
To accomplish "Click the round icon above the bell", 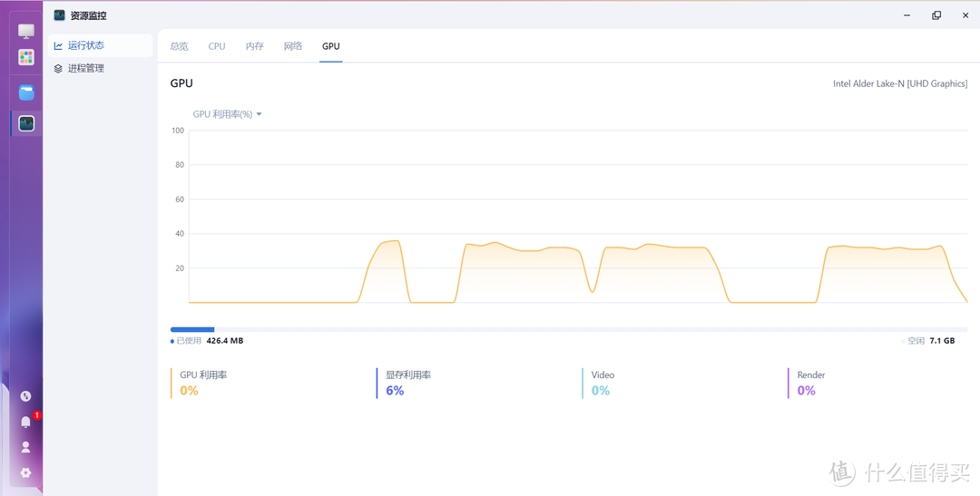I will click(25, 396).
